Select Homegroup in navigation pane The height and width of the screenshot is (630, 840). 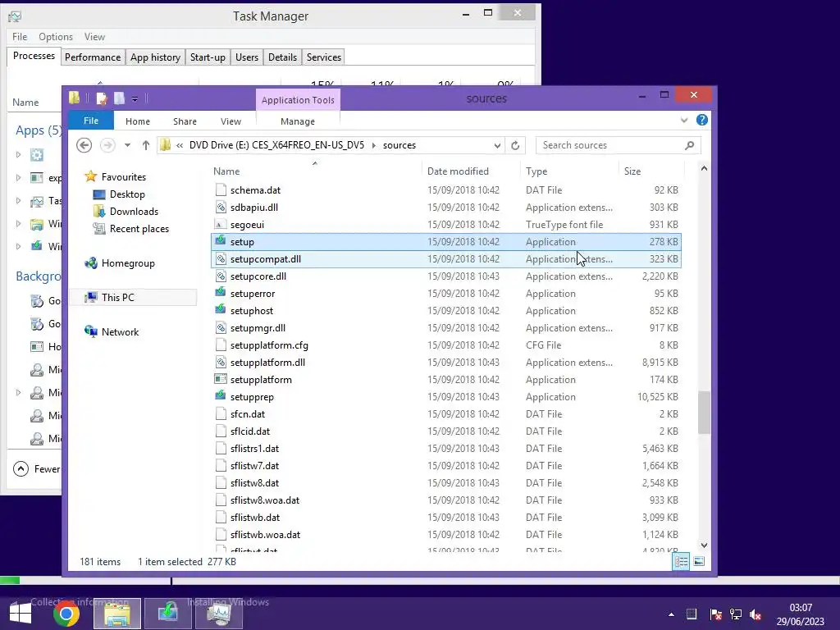(x=127, y=263)
